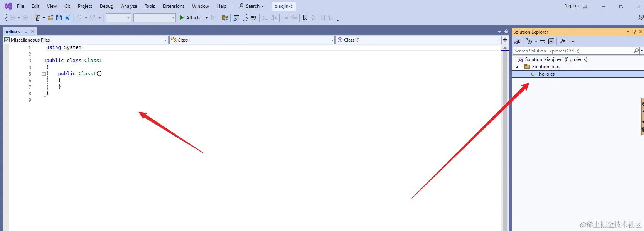
Task: Click the editor tab-well gear settings icon
Action: [506, 32]
